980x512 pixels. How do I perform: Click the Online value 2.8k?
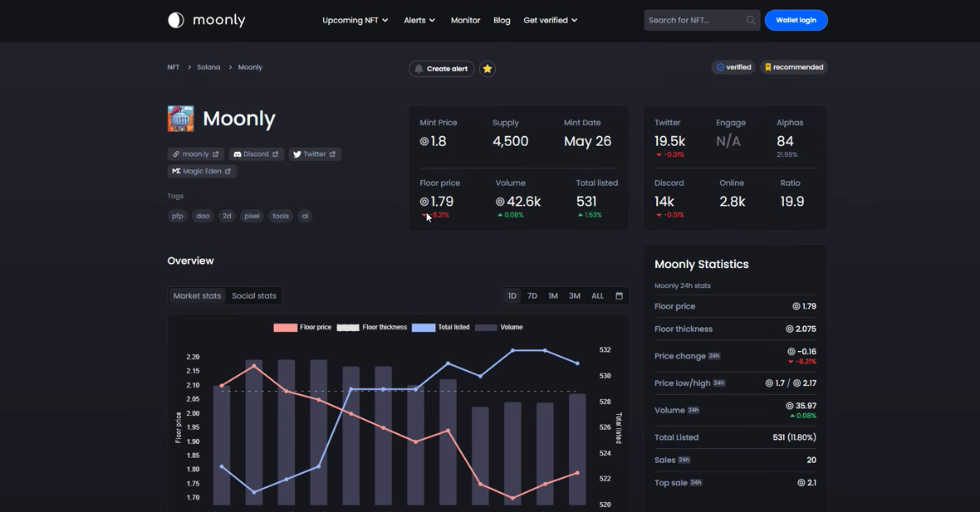732,202
